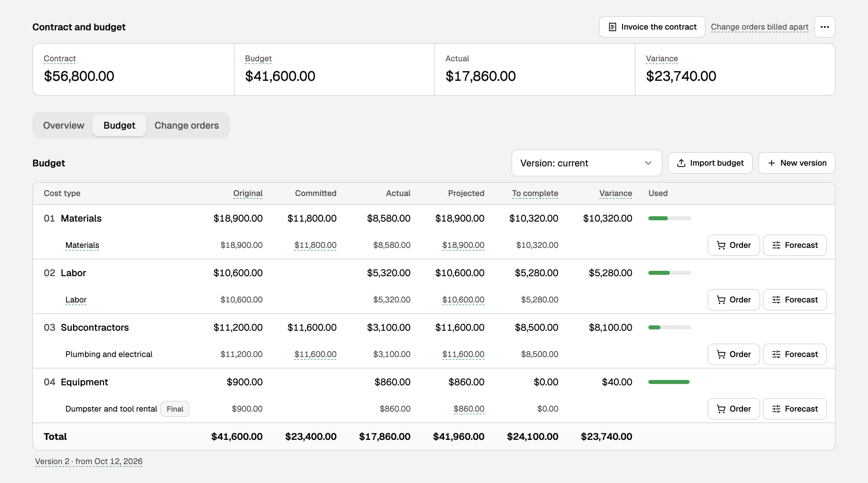The width and height of the screenshot is (868, 483).
Task: Click the To complete column header
Action: click(535, 193)
